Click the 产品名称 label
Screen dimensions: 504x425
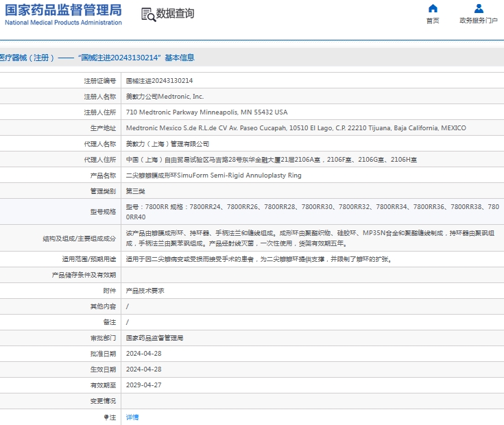click(103, 175)
